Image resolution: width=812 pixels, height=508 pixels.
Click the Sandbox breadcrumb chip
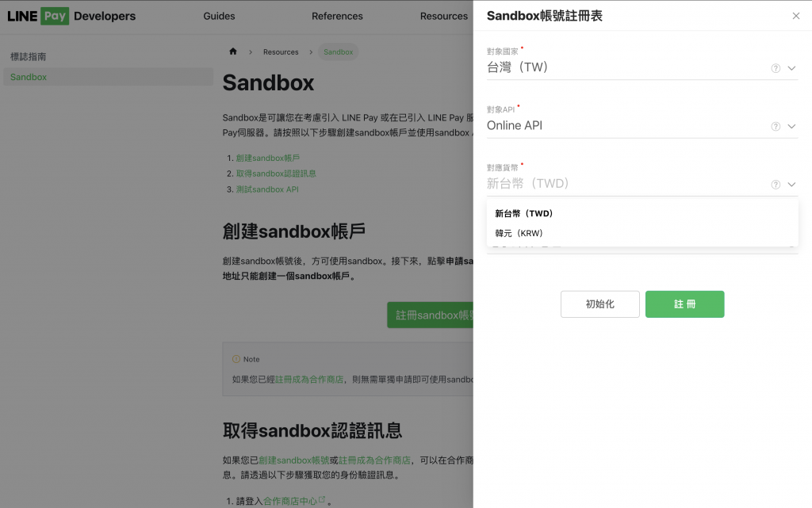338,52
